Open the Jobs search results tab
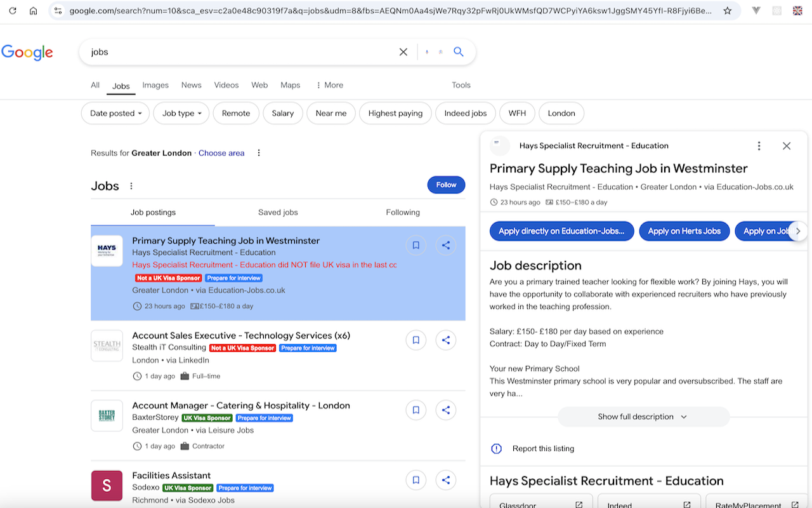Screen dimensions: 812x508 121,86
